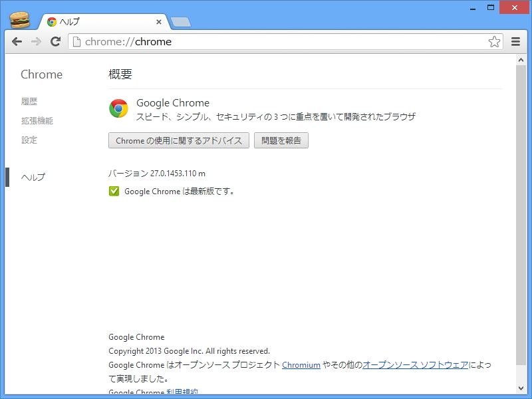The image size is (532, 399).
Task: Click the page icon inside the address bar
Action: point(78,41)
